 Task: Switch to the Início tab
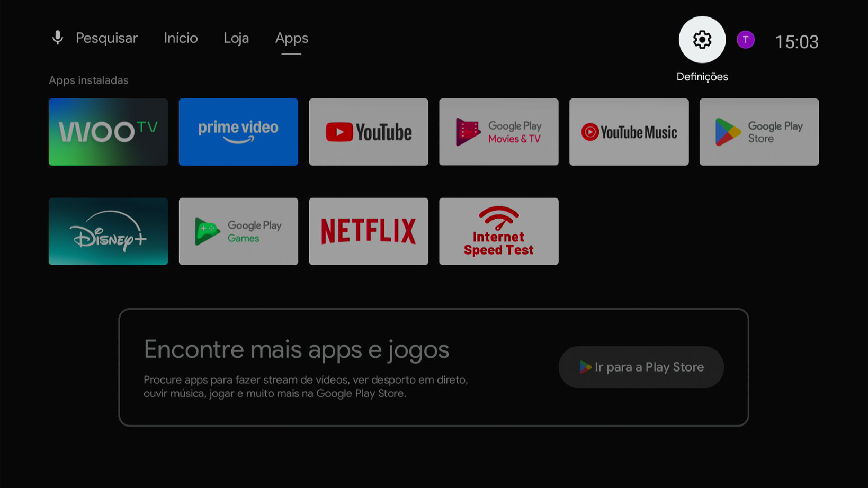click(181, 38)
